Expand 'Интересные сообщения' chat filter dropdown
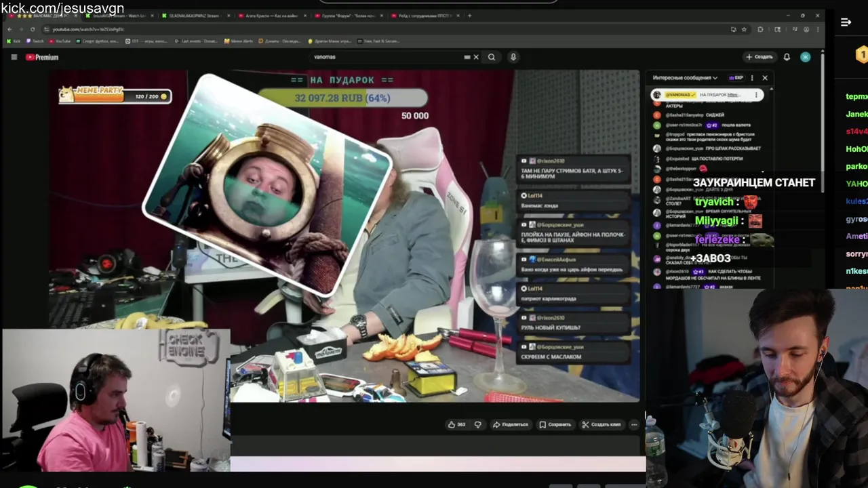The width and height of the screenshot is (868, 488). click(685, 77)
